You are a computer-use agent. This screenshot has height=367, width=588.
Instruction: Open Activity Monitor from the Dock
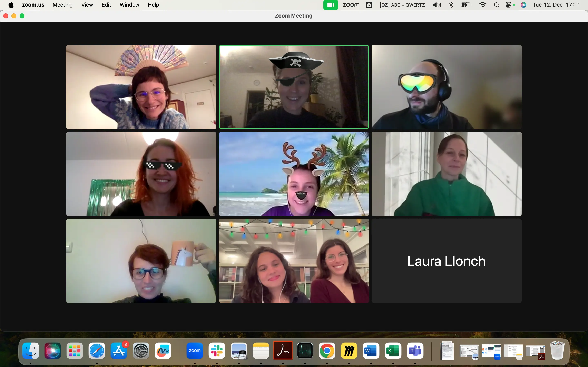tap(305, 350)
